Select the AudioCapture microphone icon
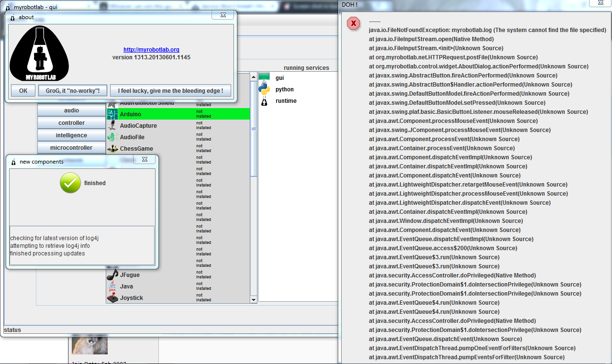612x364 pixels. coord(112,126)
